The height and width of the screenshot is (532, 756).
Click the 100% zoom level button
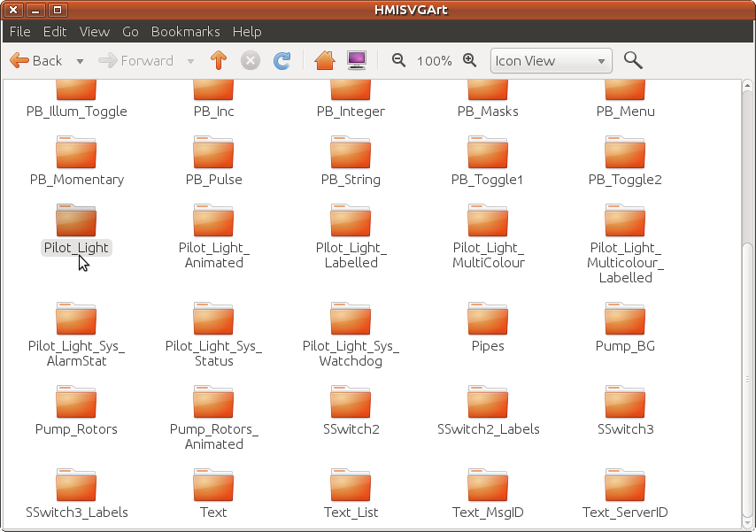click(434, 61)
